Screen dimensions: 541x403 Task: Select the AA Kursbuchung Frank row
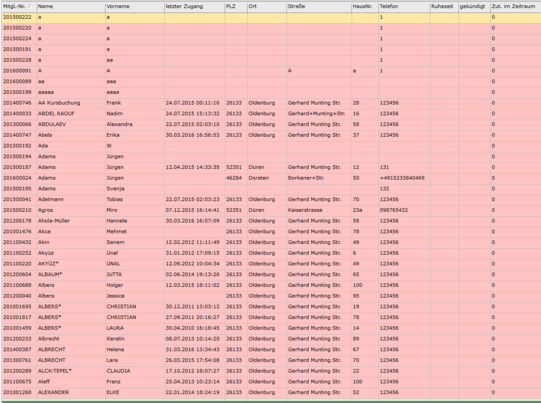[x=271, y=103]
